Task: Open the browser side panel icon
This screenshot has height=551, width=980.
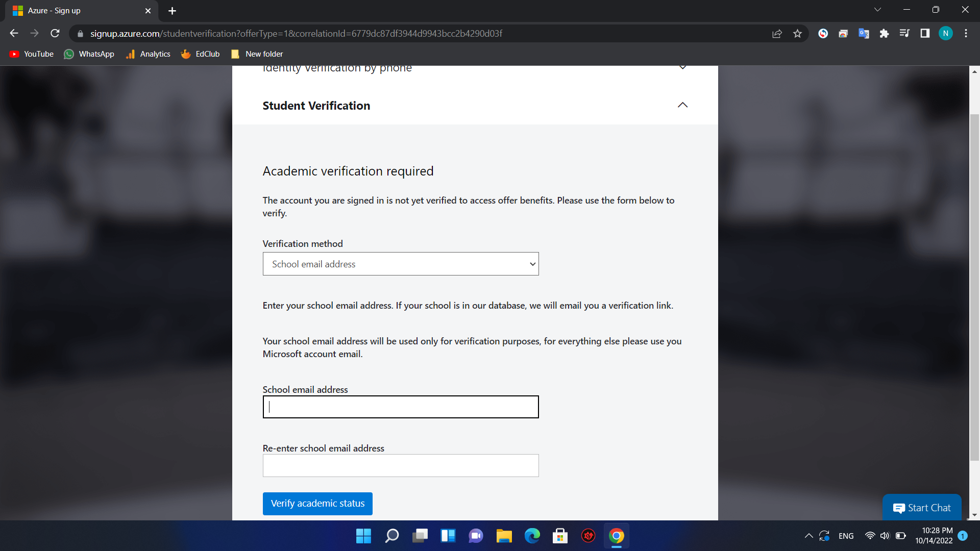Action: point(925,34)
